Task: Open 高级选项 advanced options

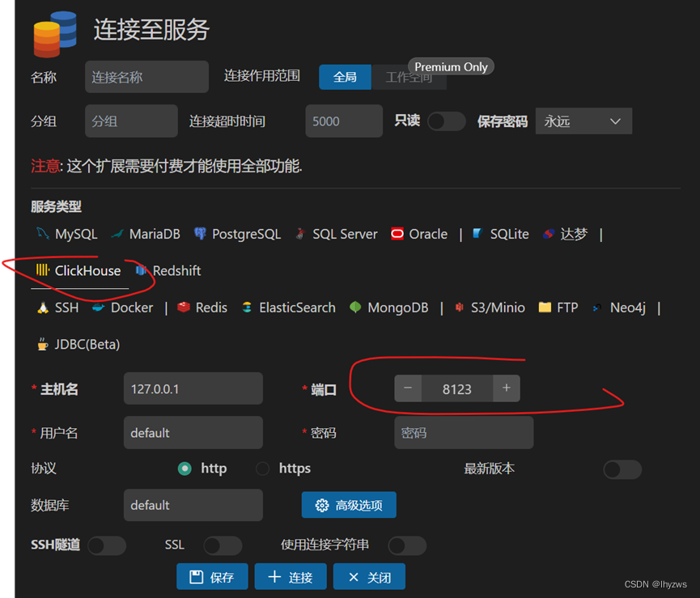Action: [x=349, y=505]
